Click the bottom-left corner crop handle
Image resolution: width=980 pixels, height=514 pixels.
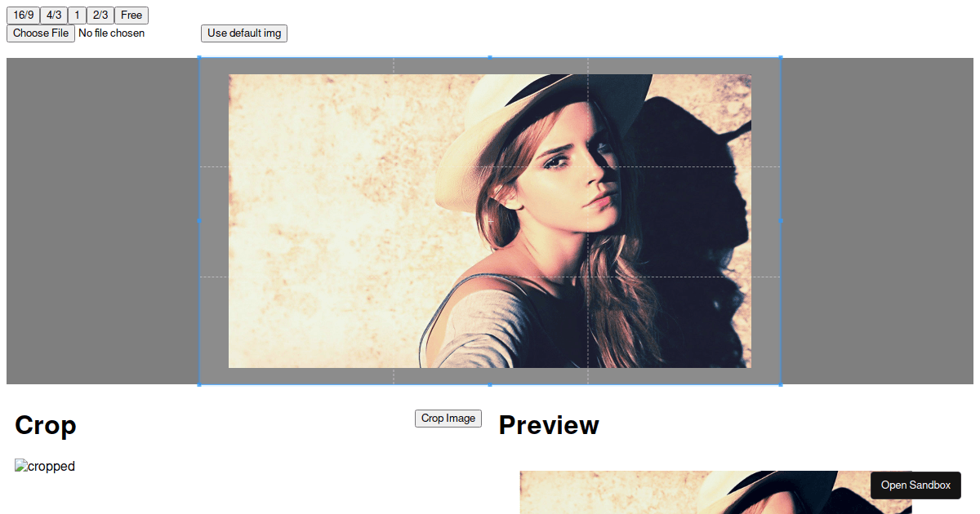tap(200, 383)
